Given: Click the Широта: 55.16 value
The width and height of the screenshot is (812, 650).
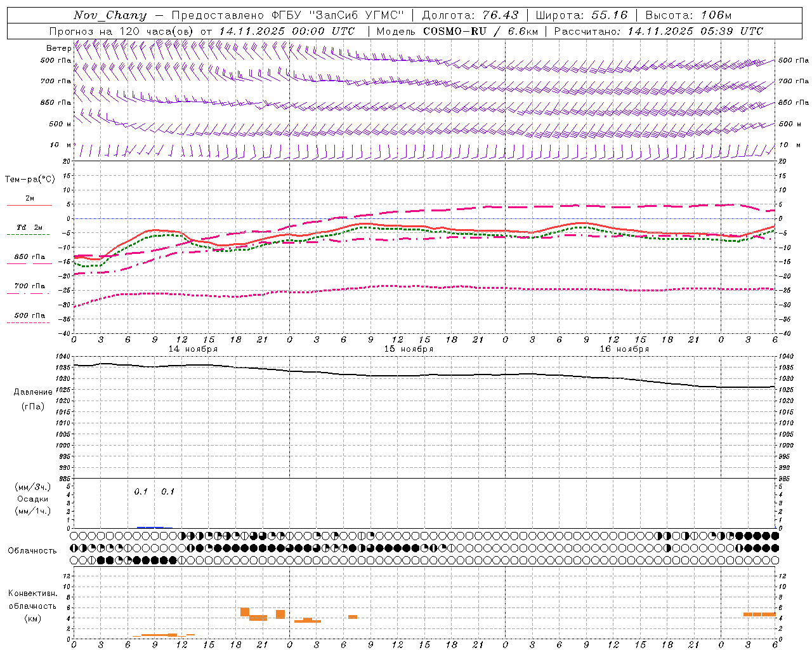Looking at the screenshot, I should tap(581, 15).
